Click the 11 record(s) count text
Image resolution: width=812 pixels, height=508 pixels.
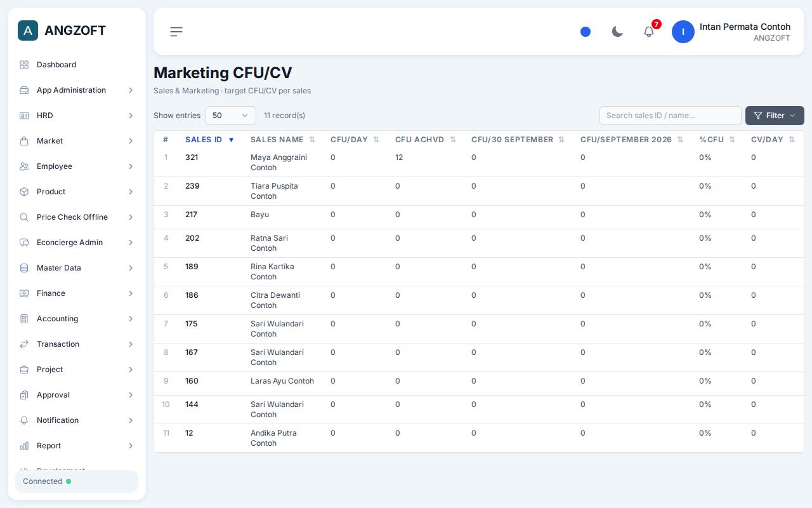(x=284, y=116)
